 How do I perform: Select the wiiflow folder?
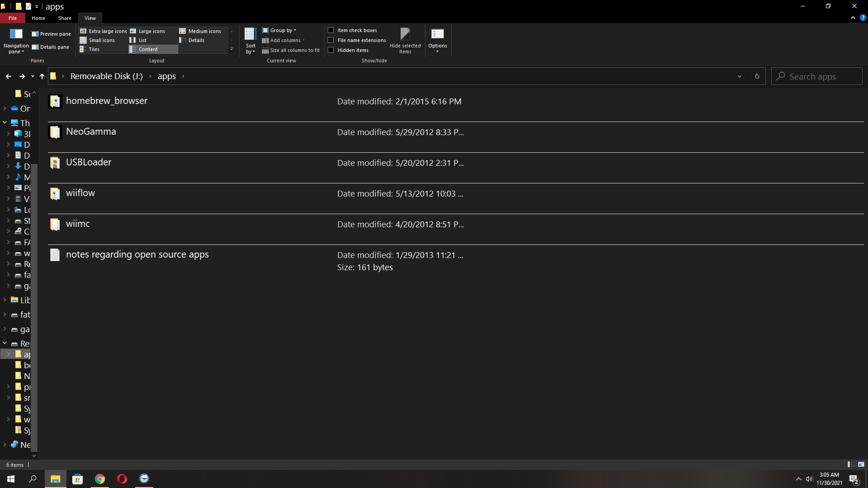pyautogui.click(x=456, y=198)
